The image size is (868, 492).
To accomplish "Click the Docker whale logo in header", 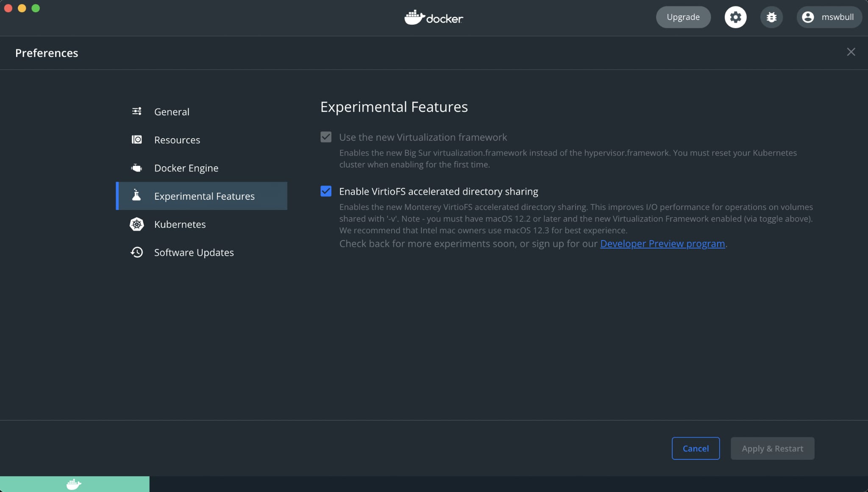I will [x=434, y=17].
